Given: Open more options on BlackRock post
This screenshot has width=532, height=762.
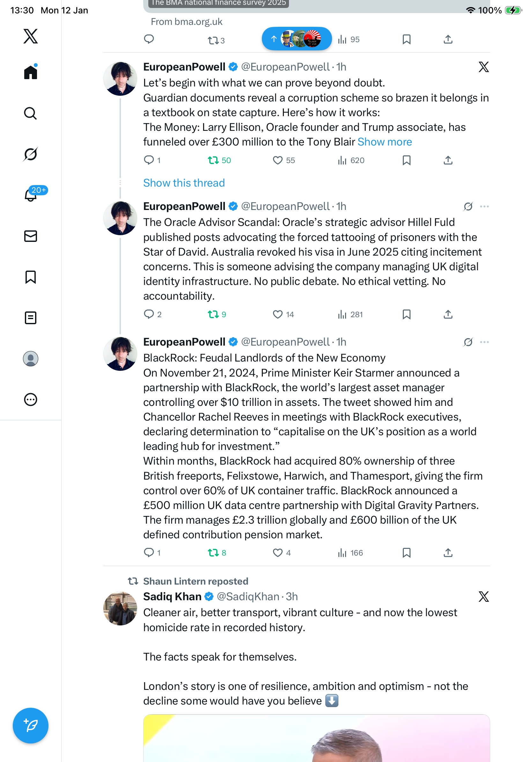Looking at the screenshot, I should pyautogui.click(x=484, y=342).
